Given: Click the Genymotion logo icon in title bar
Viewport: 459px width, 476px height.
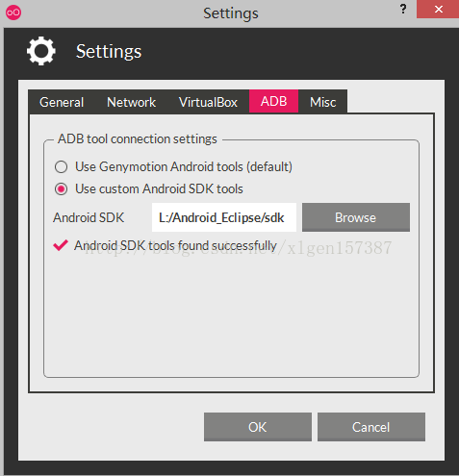Looking at the screenshot, I should (13, 13).
